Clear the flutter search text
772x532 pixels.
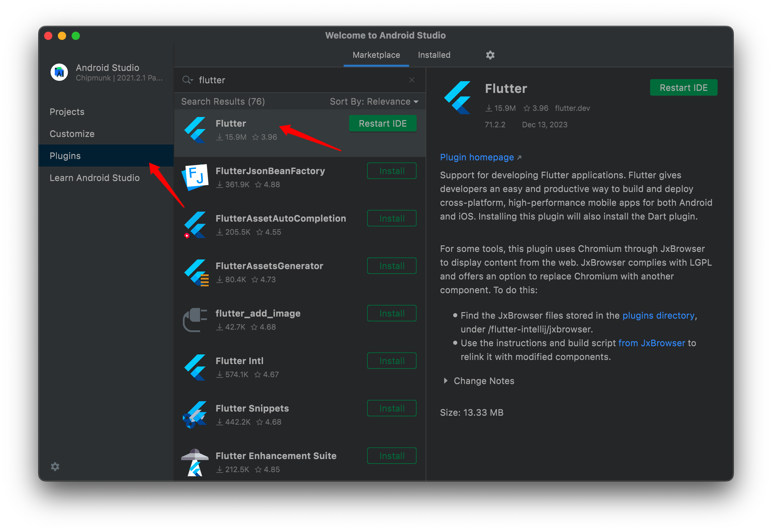tap(412, 80)
